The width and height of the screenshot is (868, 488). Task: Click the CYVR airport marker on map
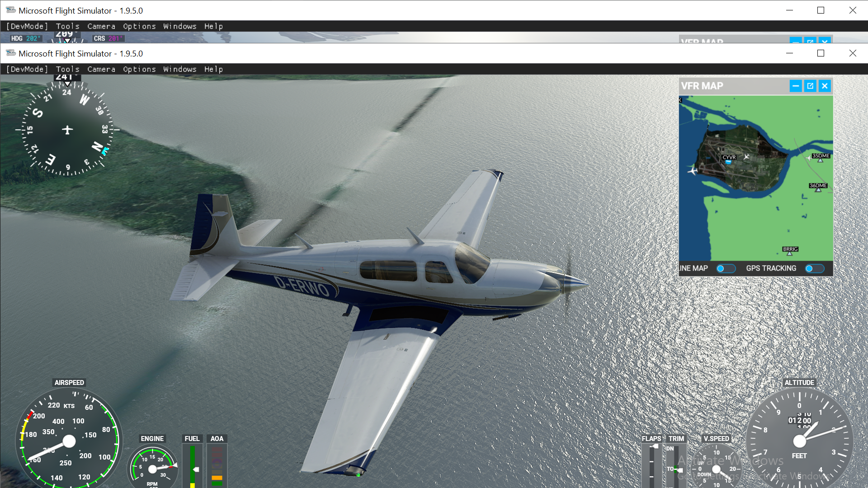(x=729, y=158)
